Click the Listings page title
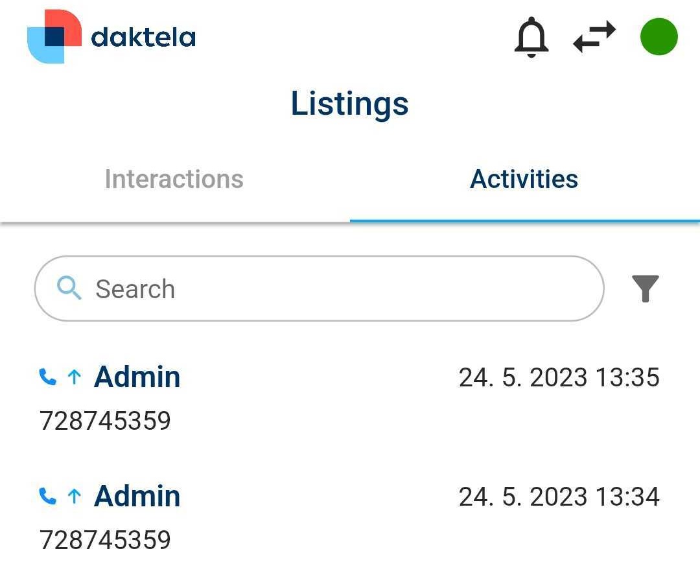Screen dimensions: 700x588 tap(349, 104)
